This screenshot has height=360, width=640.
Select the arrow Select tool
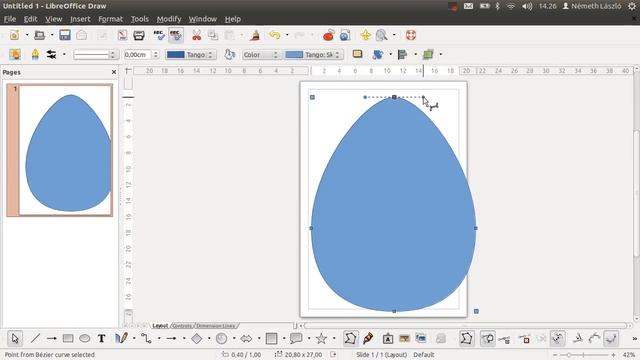[x=15, y=338]
